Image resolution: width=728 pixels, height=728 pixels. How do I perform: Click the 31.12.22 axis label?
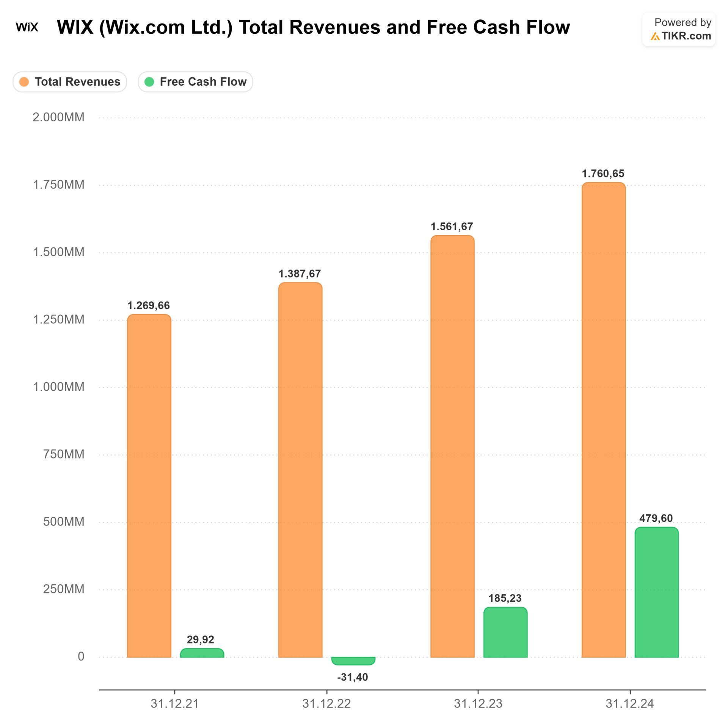click(326, 704)
